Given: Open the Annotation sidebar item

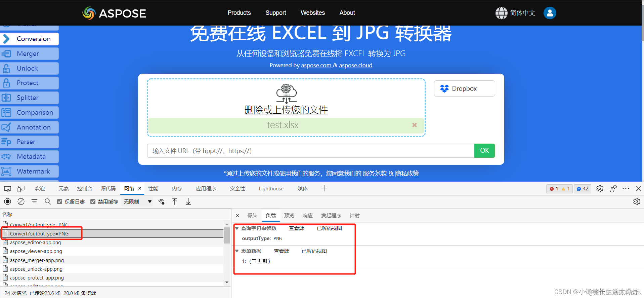Looking at the screenshot, I should pyautogui.click(x=30, y=127).
